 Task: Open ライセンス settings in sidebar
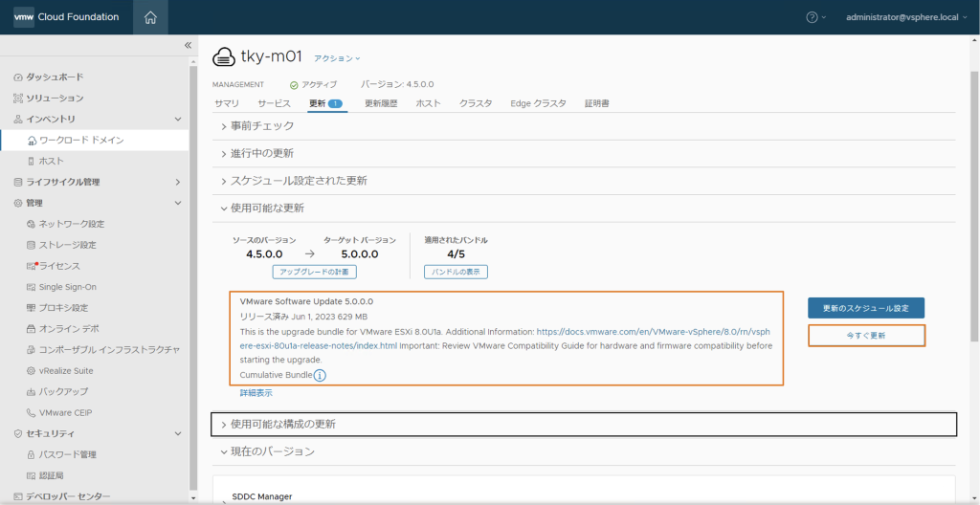pos(59,266)
